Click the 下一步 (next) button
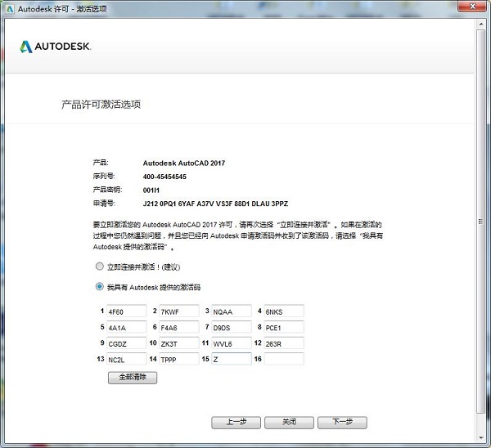This screenshot has height=448, width=491. [342, 423]
